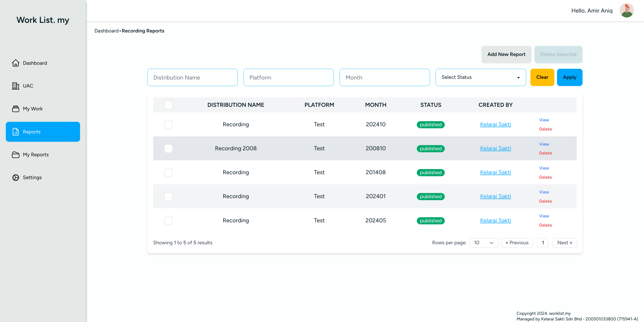Open the Select Status dropdown
The height and width of the screenshot is (322, 644).
(x=481, y=77)
